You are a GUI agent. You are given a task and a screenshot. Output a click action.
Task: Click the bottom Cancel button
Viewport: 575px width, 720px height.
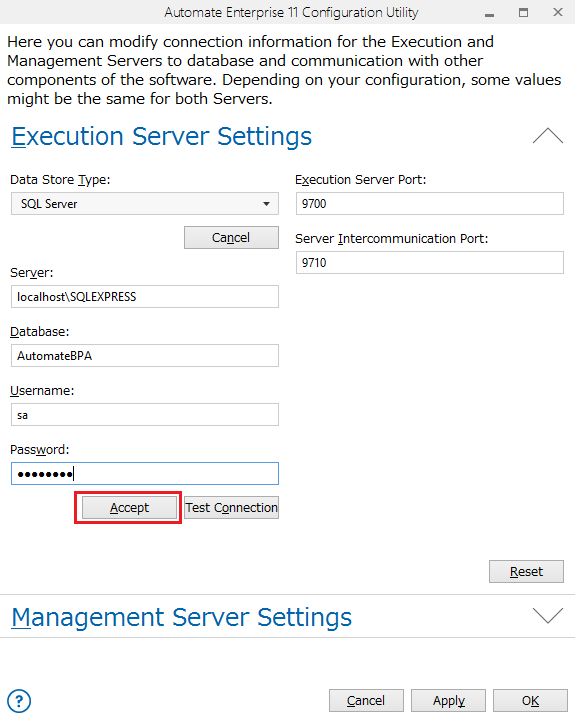tap(366, 700)
